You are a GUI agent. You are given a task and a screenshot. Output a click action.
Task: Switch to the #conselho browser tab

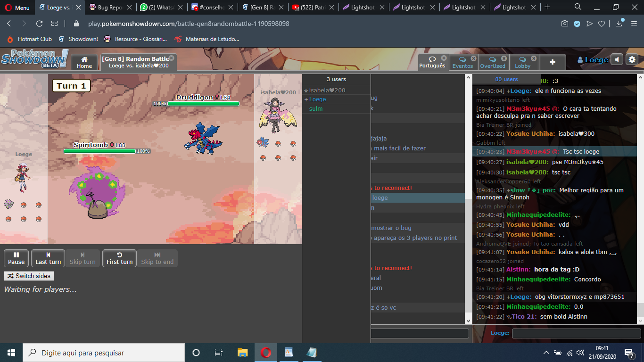211,8
